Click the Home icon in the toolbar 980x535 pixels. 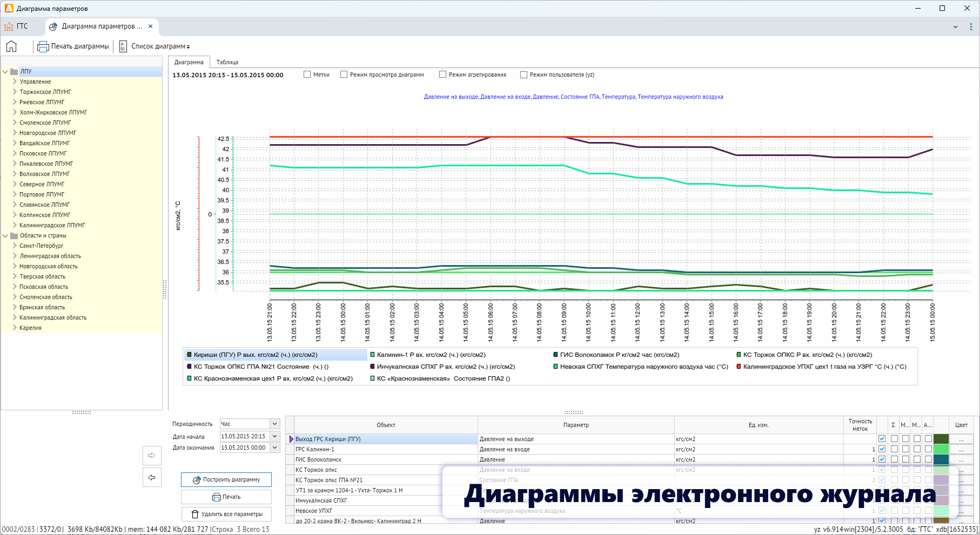pos(11,46)
